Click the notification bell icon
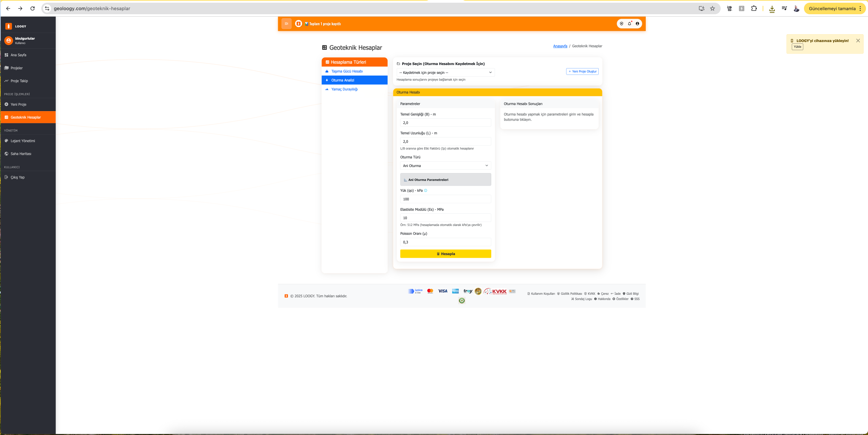The width and height of the screenshot is (868, 435). (629, 24)
